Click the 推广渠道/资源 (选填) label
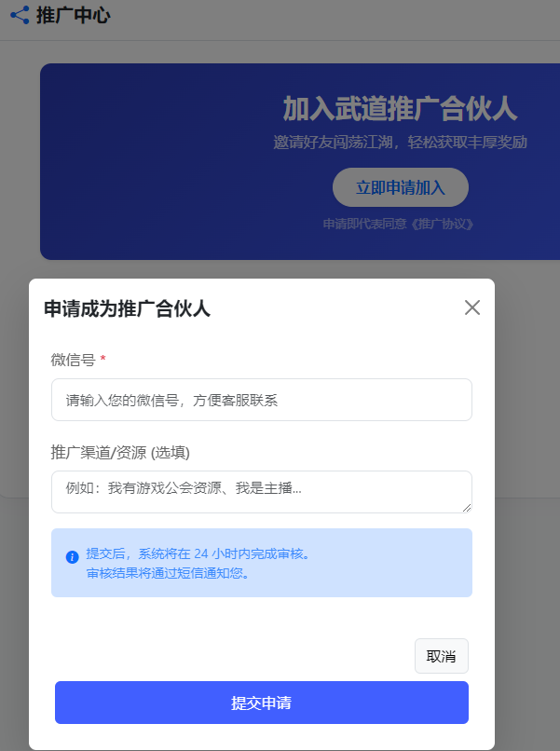This screenshot has width=560, height=751. point(120,452)
